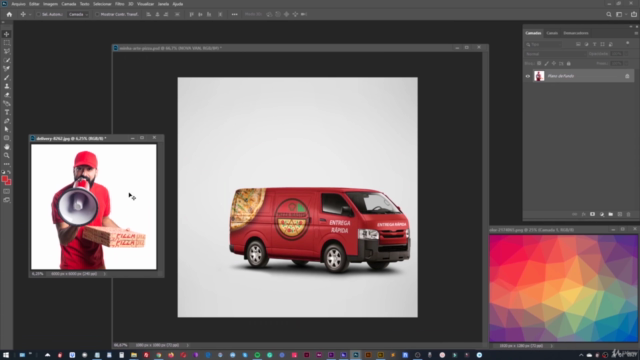Image resolution: width=640 pixels, height=360 pixels.
Task: Open the Edit Toolbar three-dots button
Action: (7, 164)
